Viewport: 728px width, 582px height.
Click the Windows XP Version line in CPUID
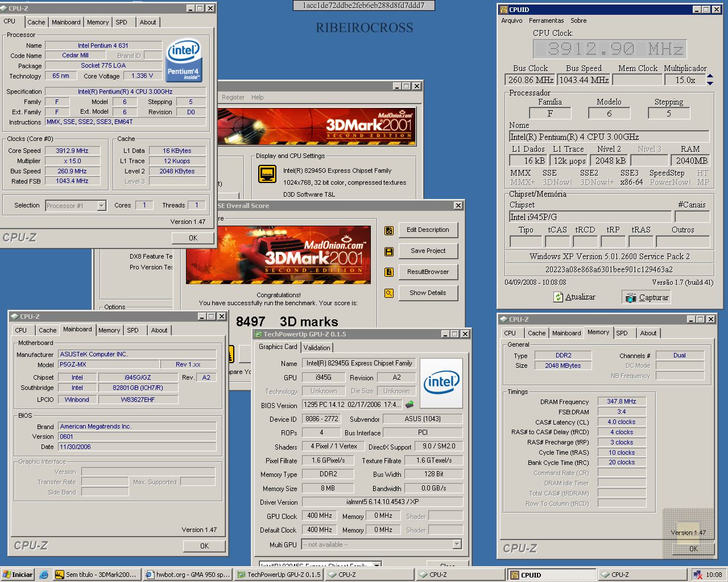[609, 256]
